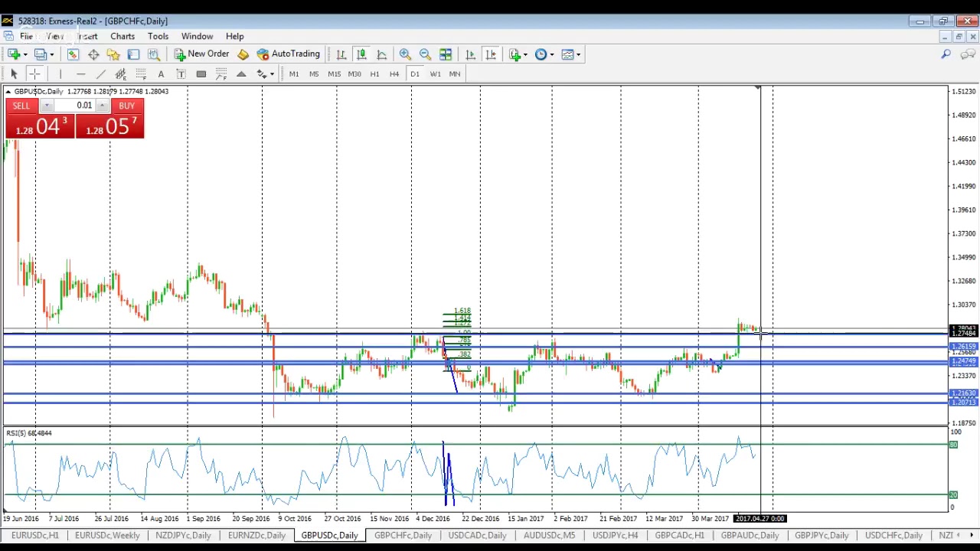Open the lot volume down arrow

click(x=47, y=106)
